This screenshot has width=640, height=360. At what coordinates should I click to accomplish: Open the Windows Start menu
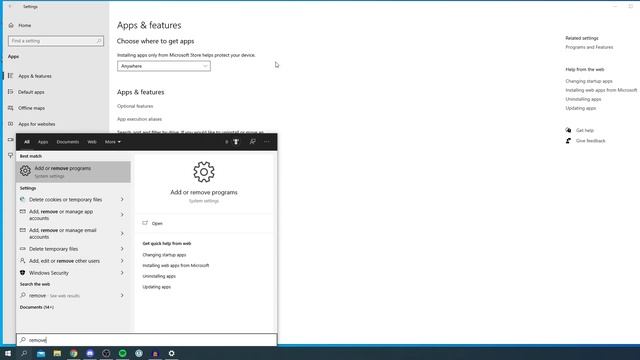8,353
